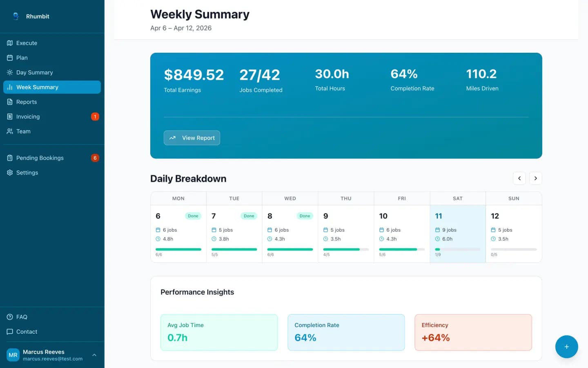Select the Reports icon
Viewport: 588px width, 368px height.
10,102
